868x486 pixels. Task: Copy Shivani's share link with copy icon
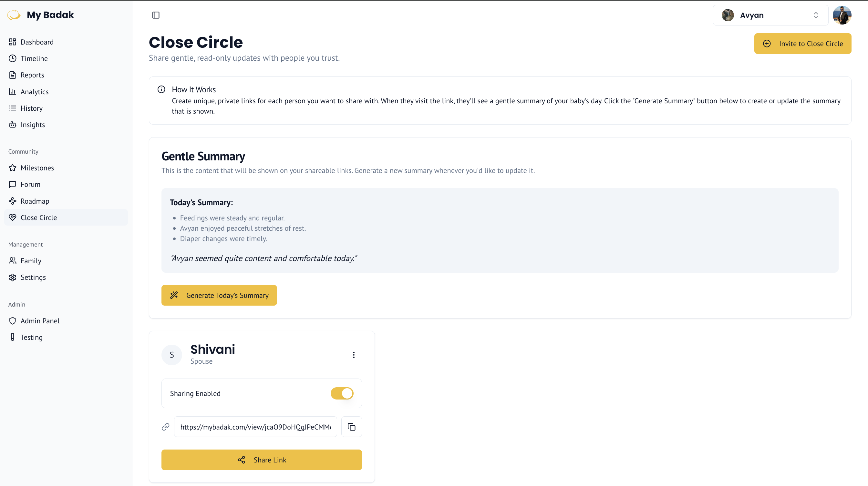(351, 427)
